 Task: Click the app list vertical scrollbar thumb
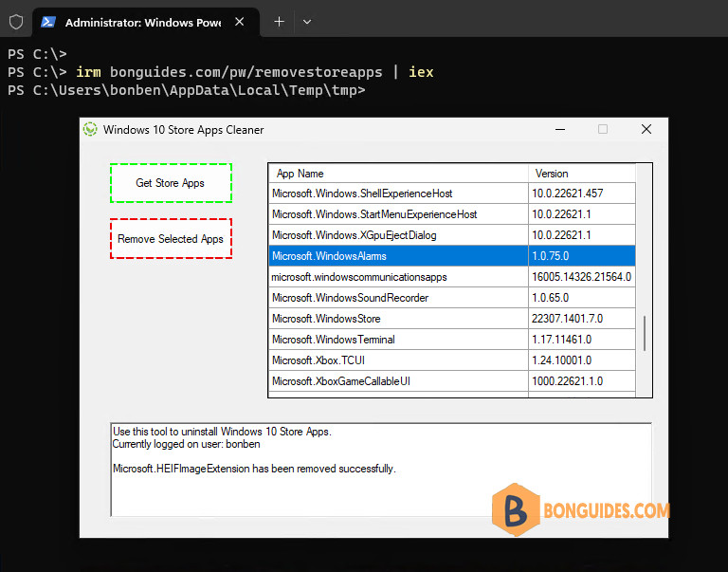(x=645, y=333)
